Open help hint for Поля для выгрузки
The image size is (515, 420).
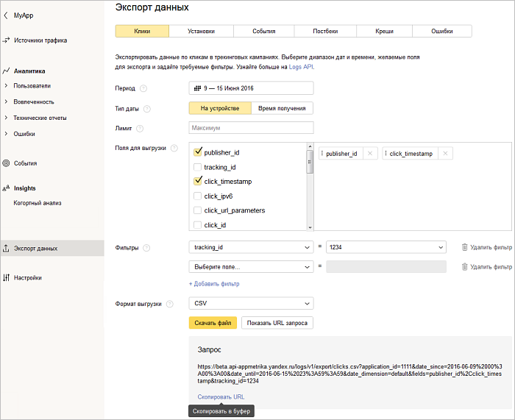[x=174, y=148]
